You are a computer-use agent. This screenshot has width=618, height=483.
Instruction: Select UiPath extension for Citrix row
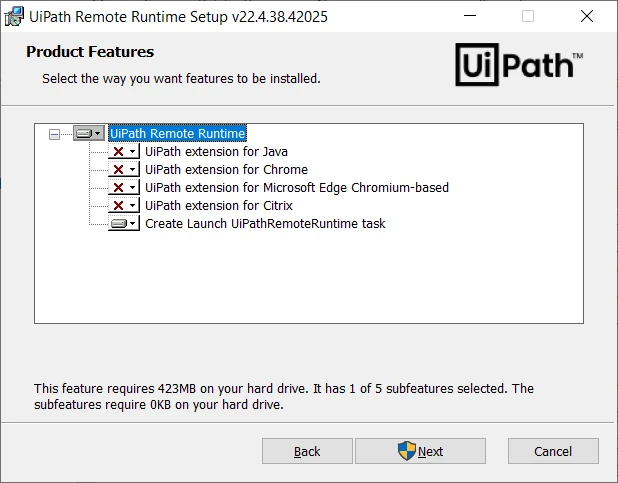pos(219,205)
